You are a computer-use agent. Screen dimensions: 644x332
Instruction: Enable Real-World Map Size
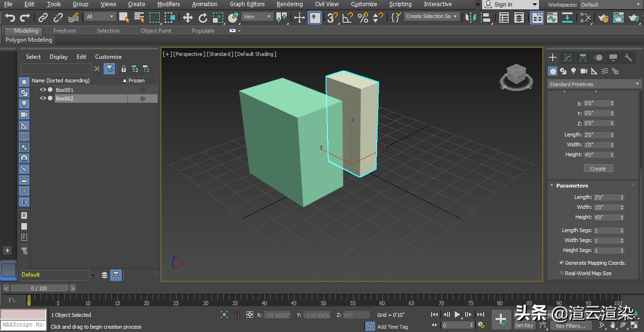562,273
